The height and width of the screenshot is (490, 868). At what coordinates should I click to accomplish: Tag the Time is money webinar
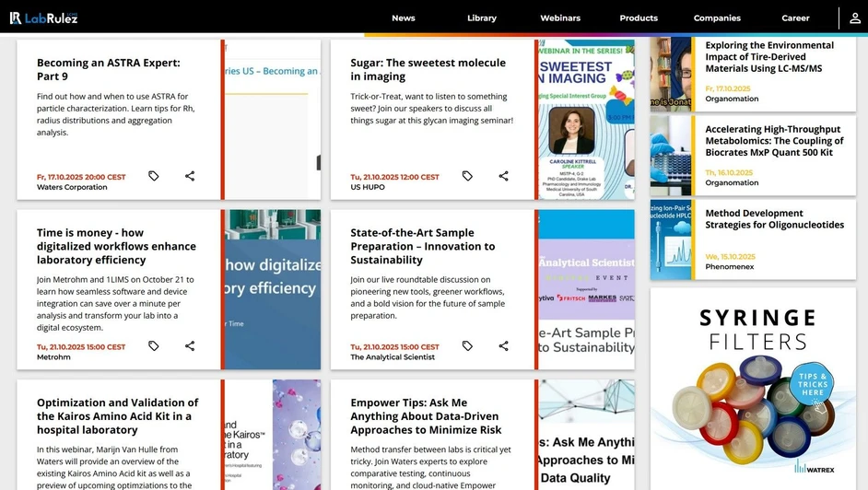point(154,345)
